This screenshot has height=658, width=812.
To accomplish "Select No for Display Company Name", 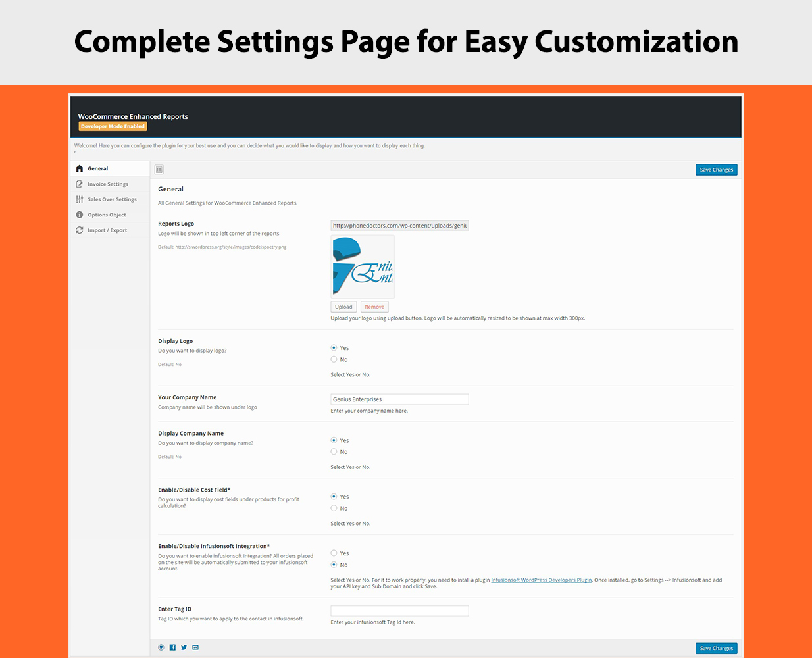I will point(334,451).
